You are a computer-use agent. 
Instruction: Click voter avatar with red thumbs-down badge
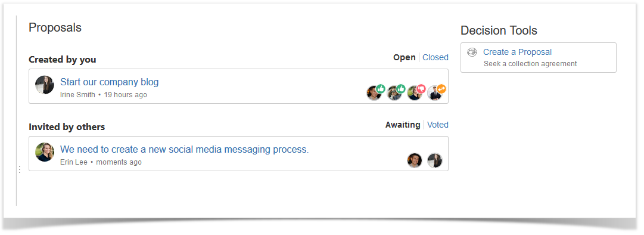[x=415, y=93]
